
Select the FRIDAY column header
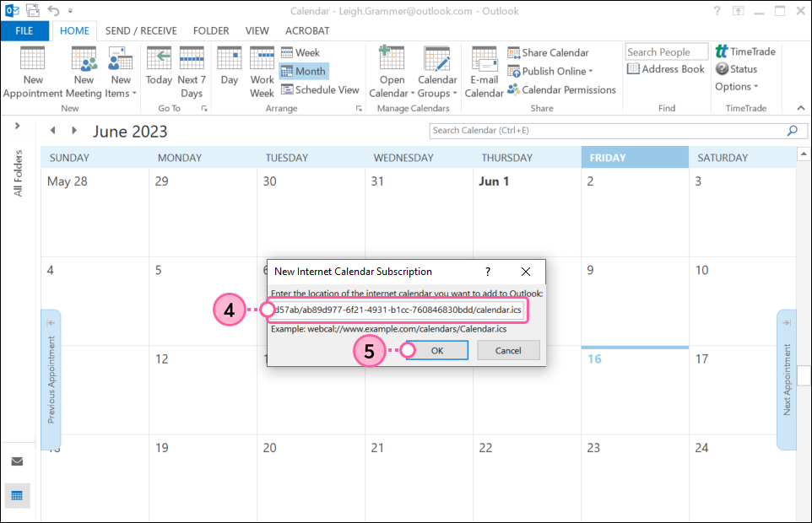(635, 157)
